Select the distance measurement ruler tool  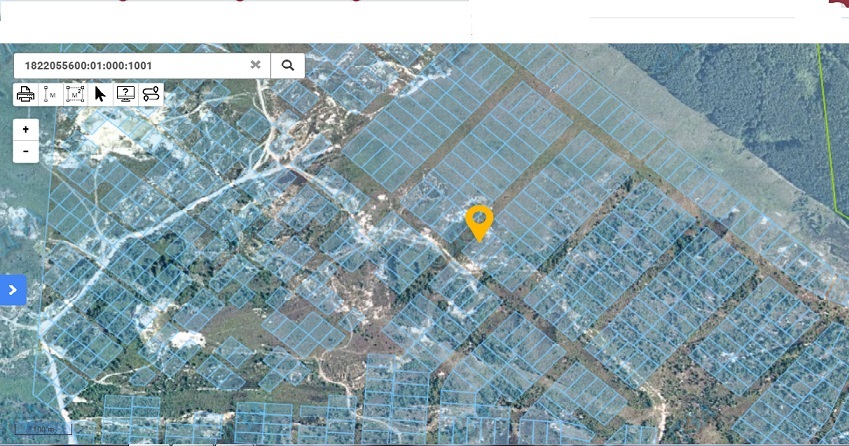click(x=50, y=94)
